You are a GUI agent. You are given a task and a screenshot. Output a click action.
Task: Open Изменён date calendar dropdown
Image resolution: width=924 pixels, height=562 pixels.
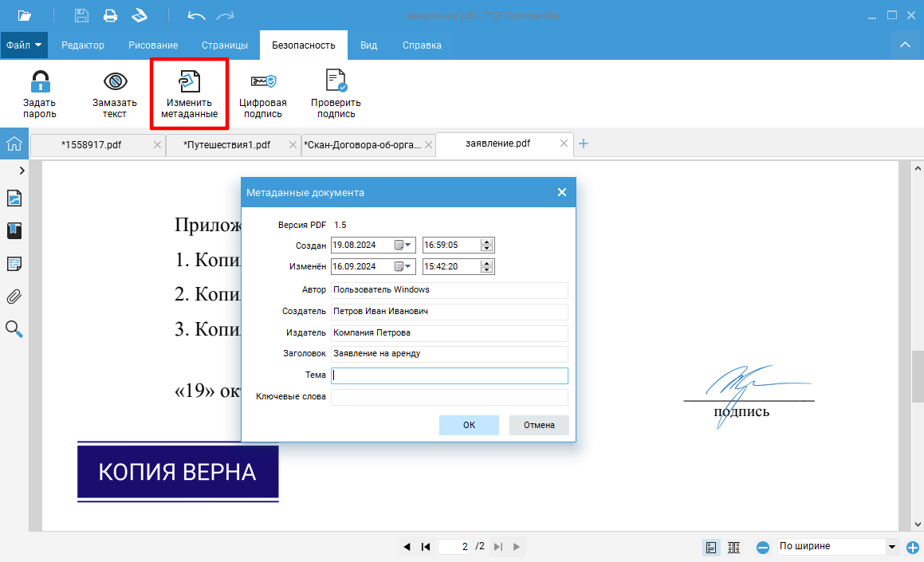click(x=403, y=266)
